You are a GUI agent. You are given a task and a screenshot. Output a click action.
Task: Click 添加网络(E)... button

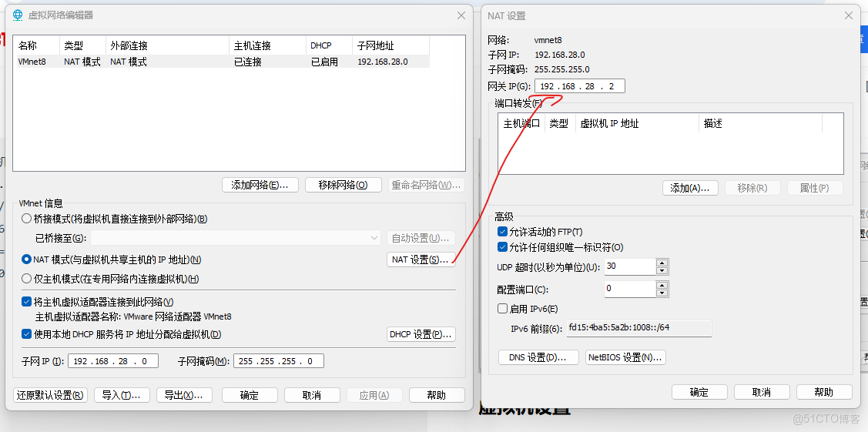coord(260,185)
